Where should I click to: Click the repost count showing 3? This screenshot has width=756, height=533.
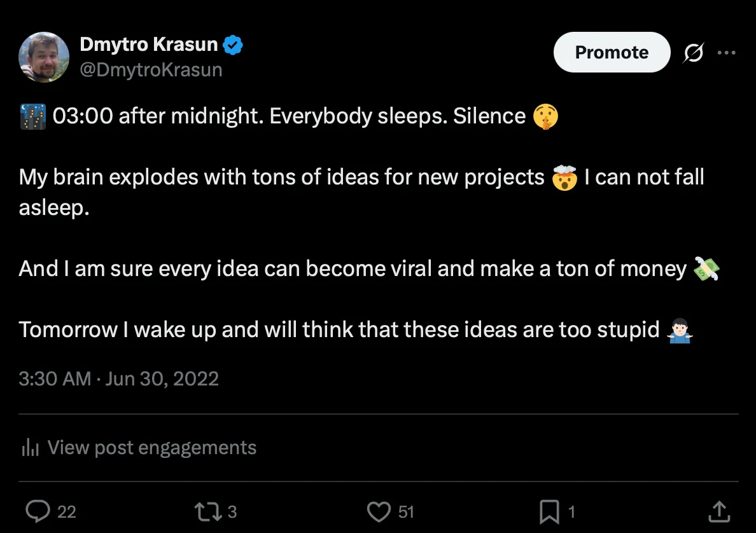pos(231,512)
